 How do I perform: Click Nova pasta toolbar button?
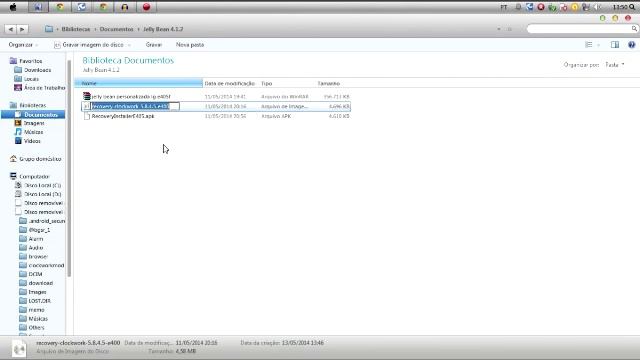pyautogui.click(x=190, y=45)
